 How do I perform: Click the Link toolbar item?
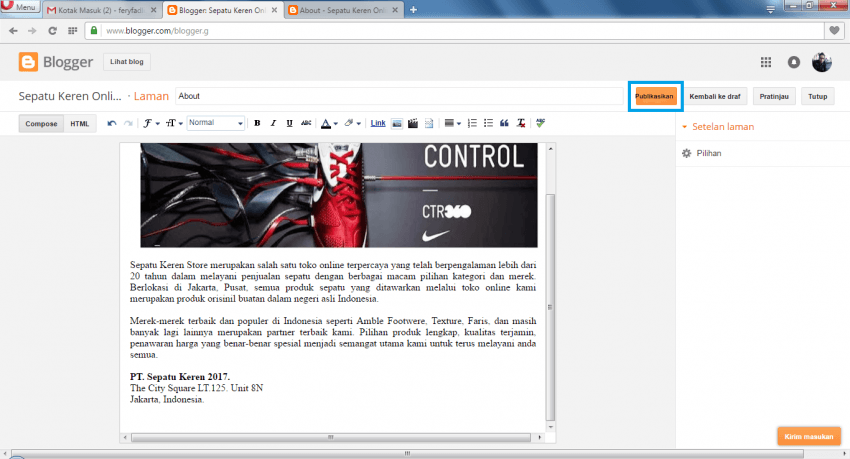pos(378,123)
